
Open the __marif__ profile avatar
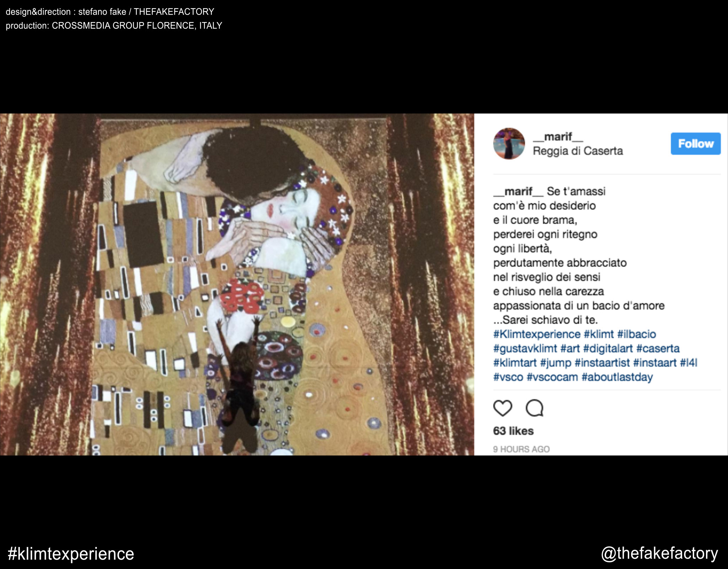[x=509, y=144]
